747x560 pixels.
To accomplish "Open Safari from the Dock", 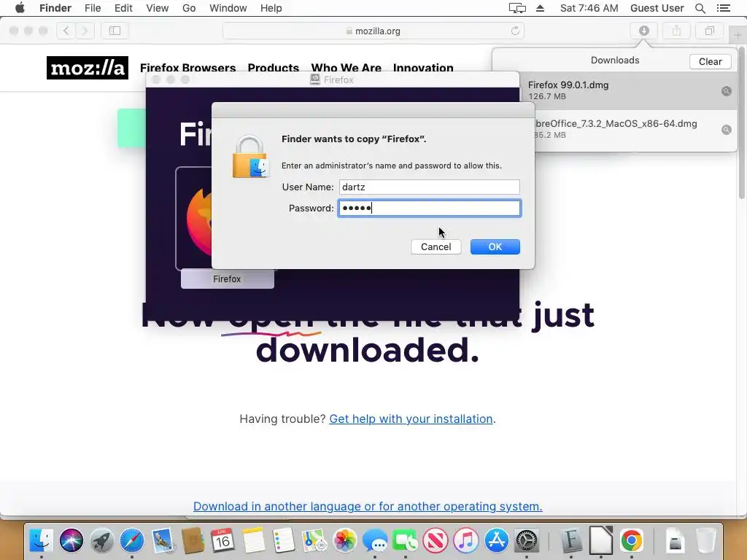I will pyautogui.click(x=132, y=540).
